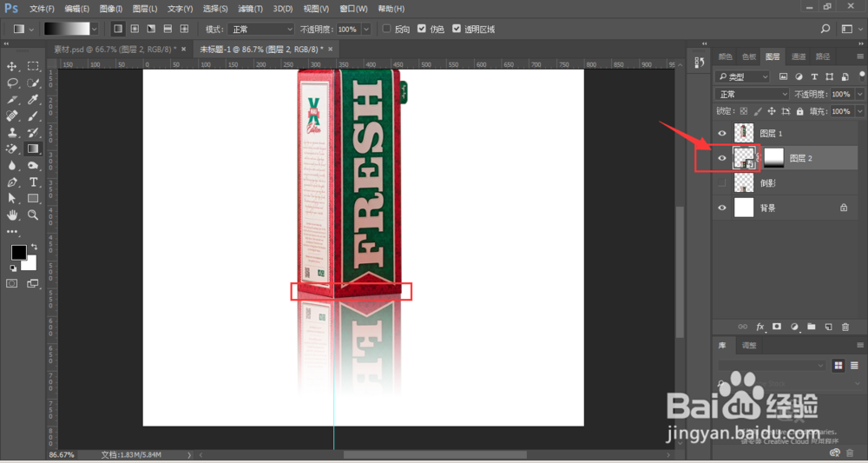Filter layers by type layers
The image size is (868, 463).
click(x=814, y=76)
